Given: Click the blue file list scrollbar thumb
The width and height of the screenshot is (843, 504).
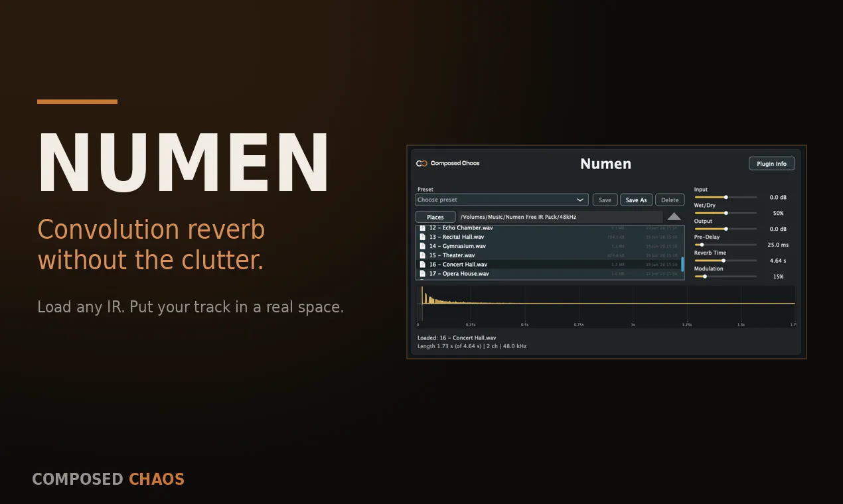Looking at the screenshot, I should pos(682,265).
